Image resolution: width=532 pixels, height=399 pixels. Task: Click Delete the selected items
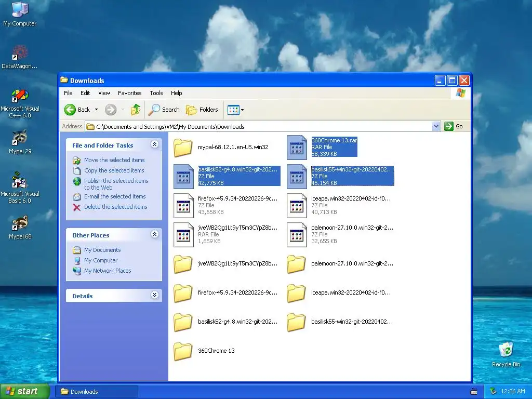[115, 207]
